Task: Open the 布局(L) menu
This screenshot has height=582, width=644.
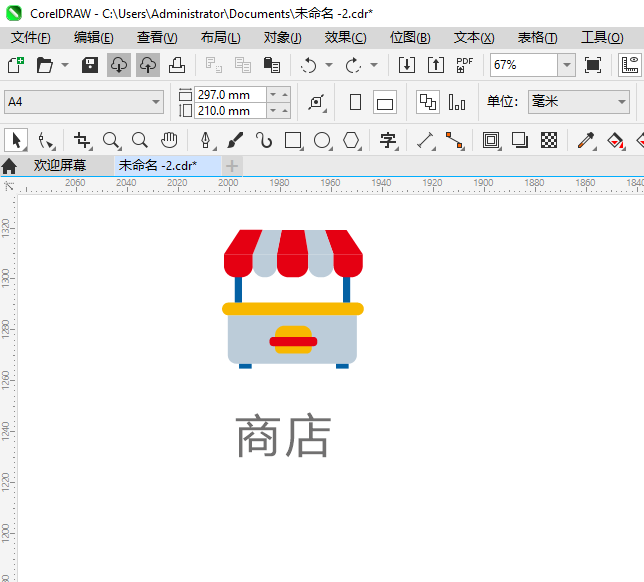Action: pos(221,38)
